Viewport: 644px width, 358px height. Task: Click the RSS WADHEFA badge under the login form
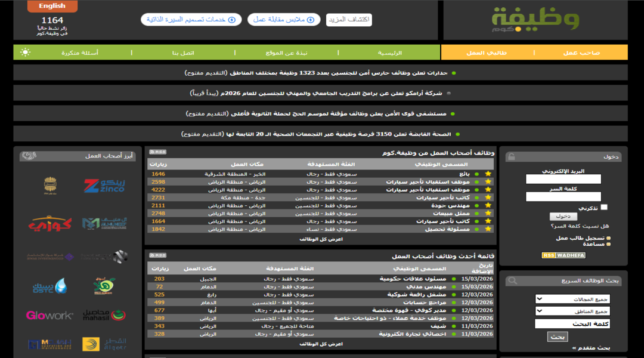point(563,254)
